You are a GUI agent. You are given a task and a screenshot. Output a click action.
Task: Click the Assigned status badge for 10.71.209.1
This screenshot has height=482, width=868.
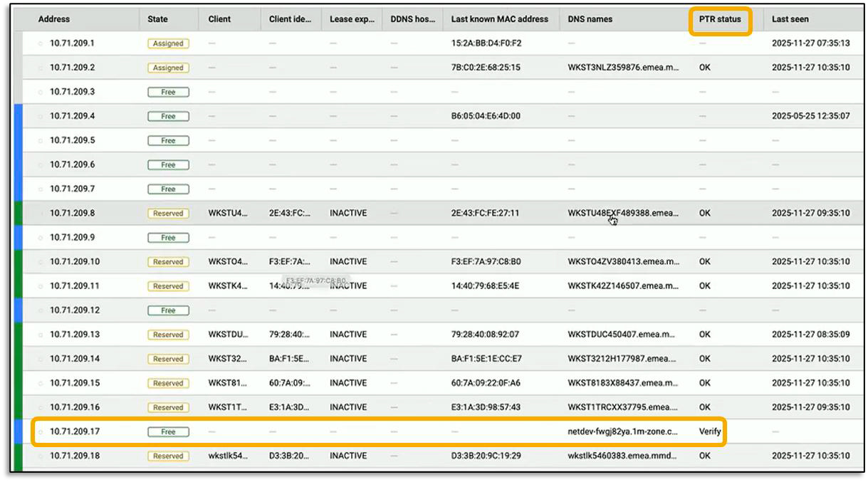168,43
